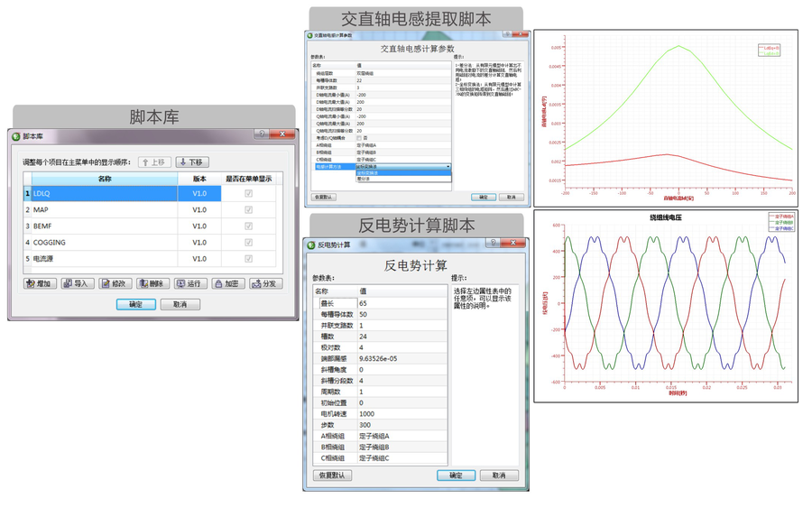Click the 加密 (Encrypt) lock button
The width and height of the screenshot is (812, 517).
point(228,283)
